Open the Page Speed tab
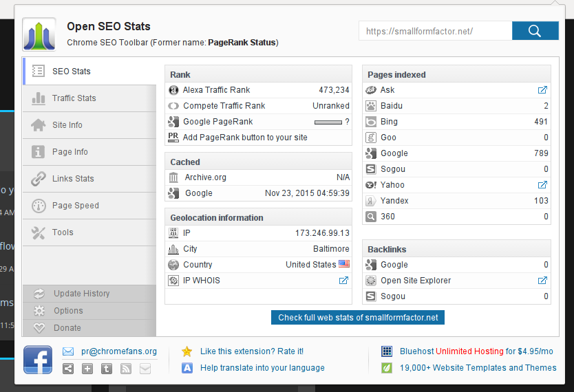This screenshot has height=392, width=574. (89, 206)
